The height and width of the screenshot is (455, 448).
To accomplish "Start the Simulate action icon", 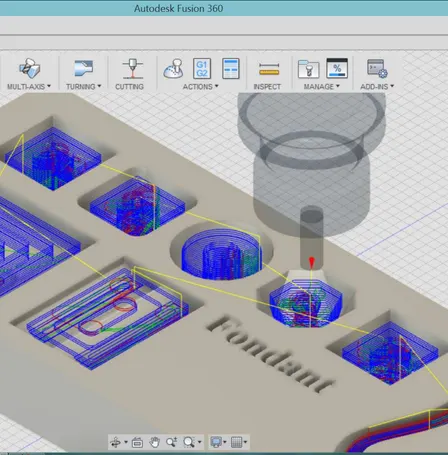I will pyautogui.click(x=173, y=68).
